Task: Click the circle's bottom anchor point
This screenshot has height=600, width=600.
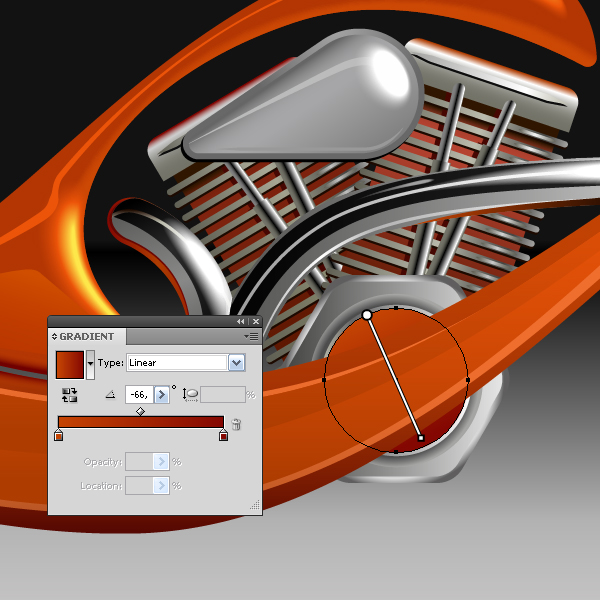Action: [396, 452]
